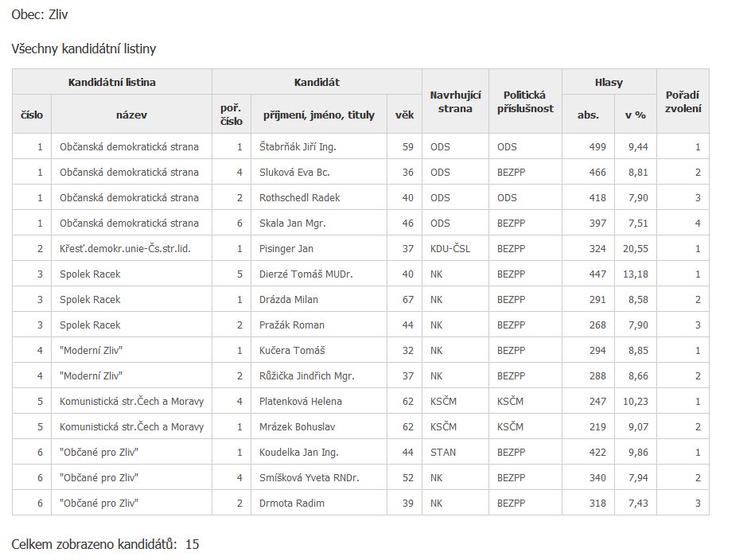Select vote count "447"
This screenshot has height=560, width=751.
597,274
